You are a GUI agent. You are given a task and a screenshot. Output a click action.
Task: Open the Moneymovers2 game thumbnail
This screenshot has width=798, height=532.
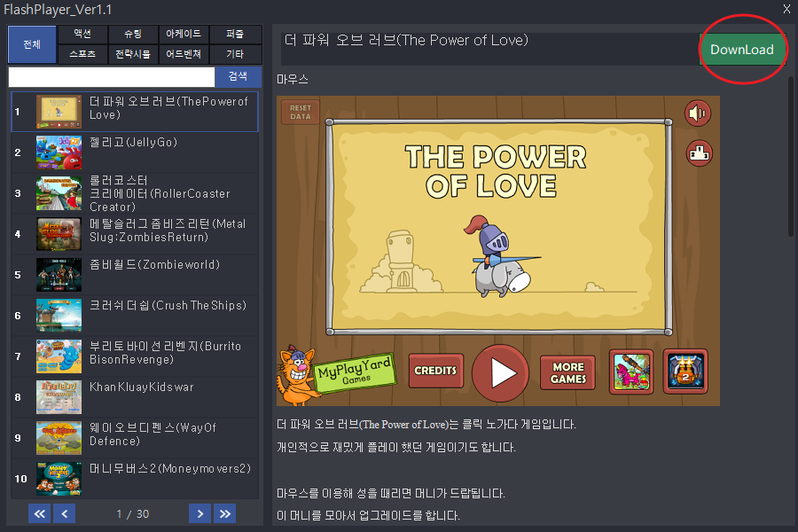tap(59, 479)
